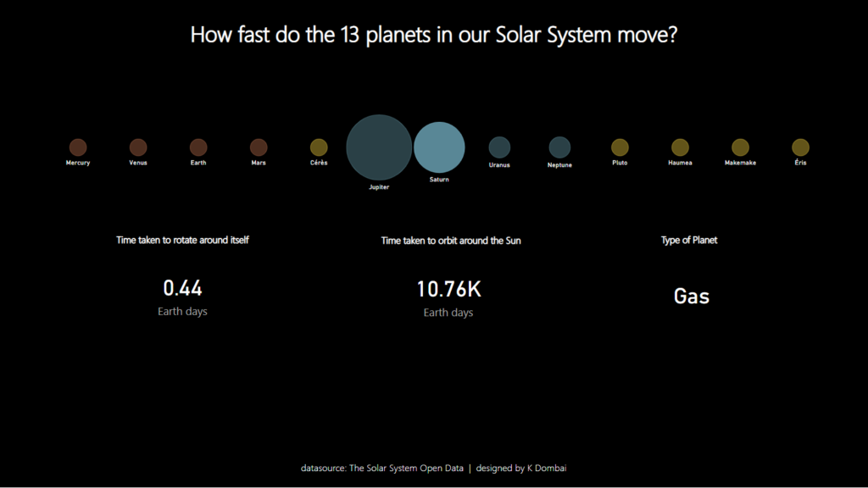Select the Mars planet circle
Image resolution: width=868 pixels, height=488 pixels.
pyautogui.click(x=259, y=147)
